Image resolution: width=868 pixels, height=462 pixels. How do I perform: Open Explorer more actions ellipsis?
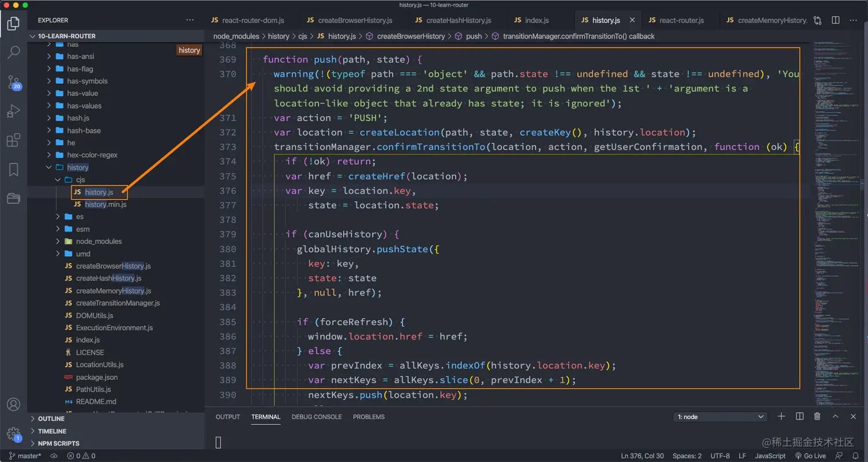point(190,20)
